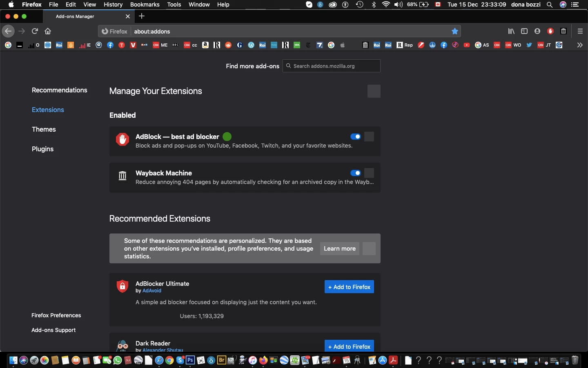
Task: Open the Google AS bookmark
Action: tap(482, 45)
